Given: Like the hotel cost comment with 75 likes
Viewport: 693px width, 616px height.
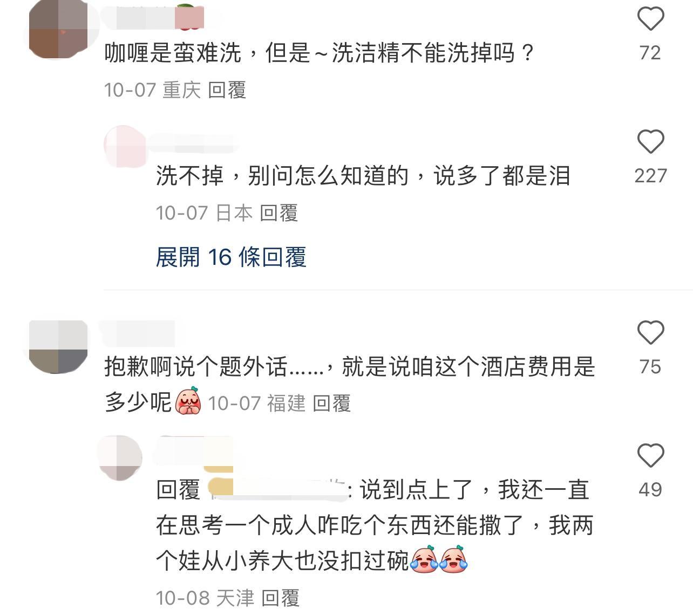Looking at the screenshot, I should pos(650,332).
